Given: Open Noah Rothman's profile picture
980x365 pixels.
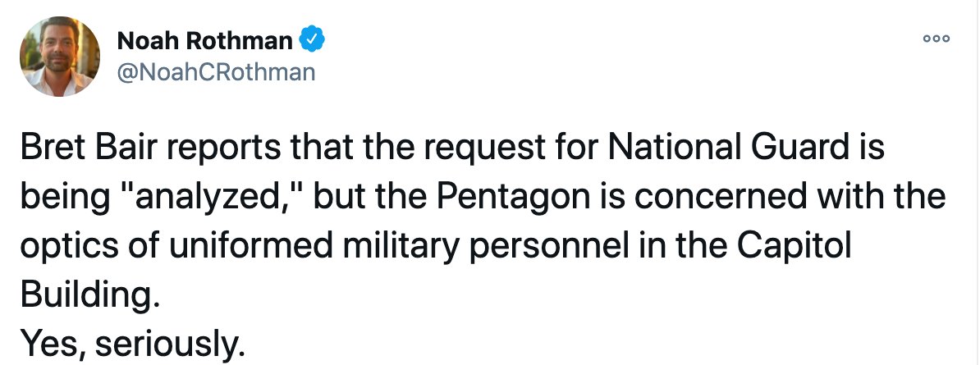Looking at the screenshot, I should 60,57.
